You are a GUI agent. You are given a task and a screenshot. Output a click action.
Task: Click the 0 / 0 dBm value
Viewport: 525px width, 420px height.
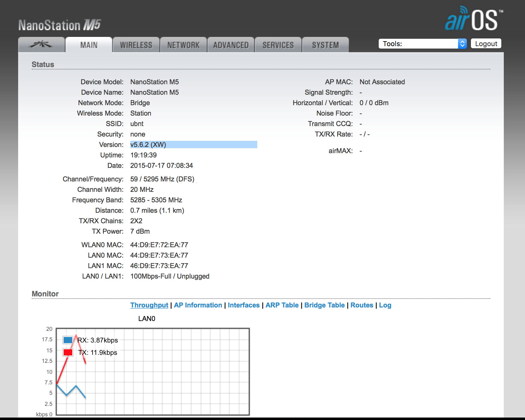[374, 103]
